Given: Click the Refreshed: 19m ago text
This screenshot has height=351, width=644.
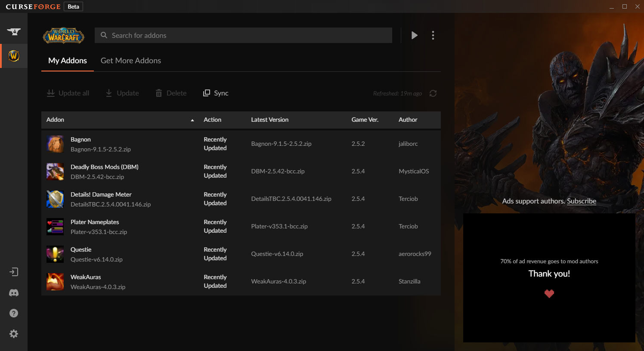Looking at the screenshot, I should coord(397,93).
